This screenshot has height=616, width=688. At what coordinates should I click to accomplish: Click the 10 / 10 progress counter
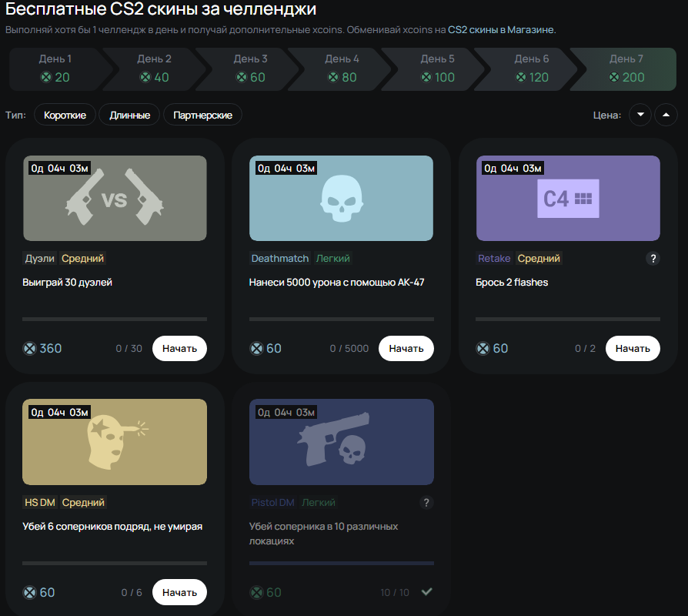[x=395, y=592]
